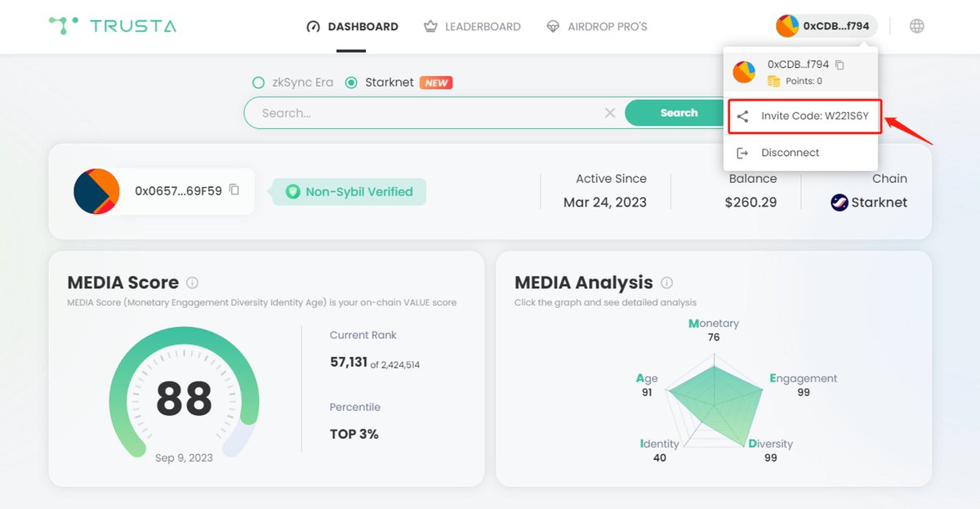980x509 pixels.
Task: Copy address 0x0657...69F59
Action: pos(234,190)
